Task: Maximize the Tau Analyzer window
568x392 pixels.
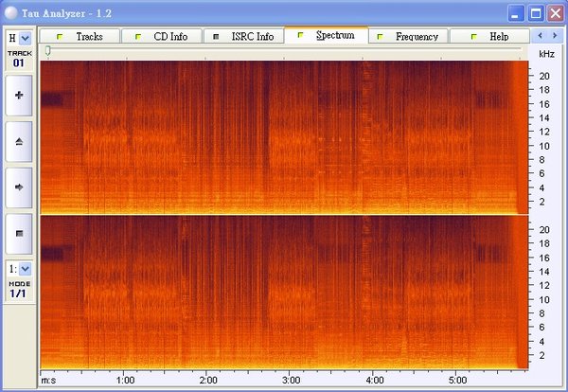Action: tap(536, 14)
